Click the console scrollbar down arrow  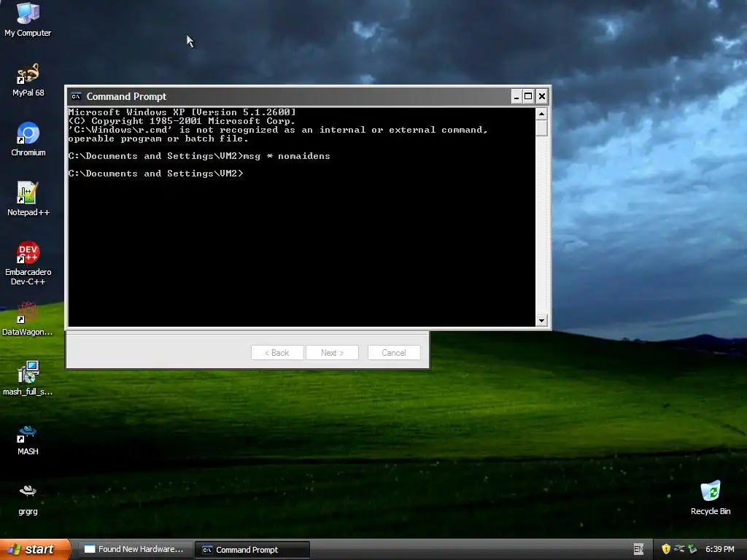click(541, 321)
